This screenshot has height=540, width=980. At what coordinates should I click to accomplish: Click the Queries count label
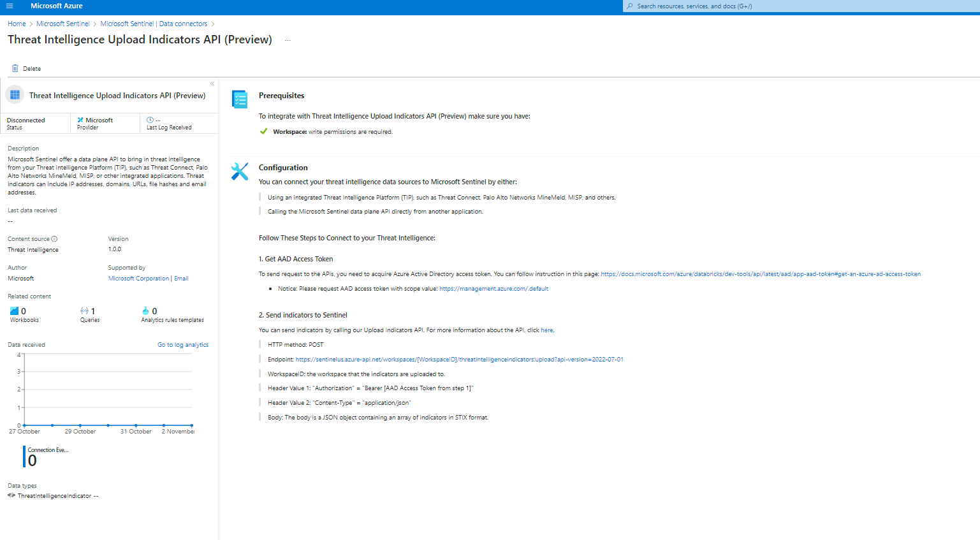click(90, 320)
